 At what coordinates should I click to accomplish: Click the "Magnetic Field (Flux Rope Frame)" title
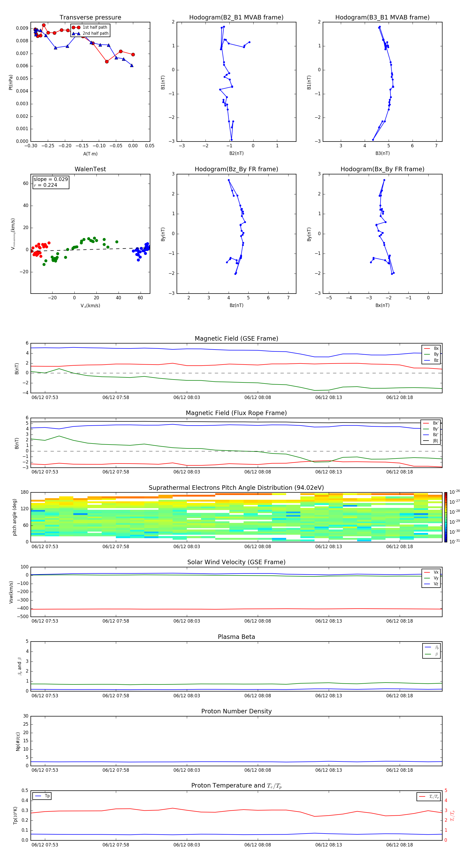click(x=236, y=413)
